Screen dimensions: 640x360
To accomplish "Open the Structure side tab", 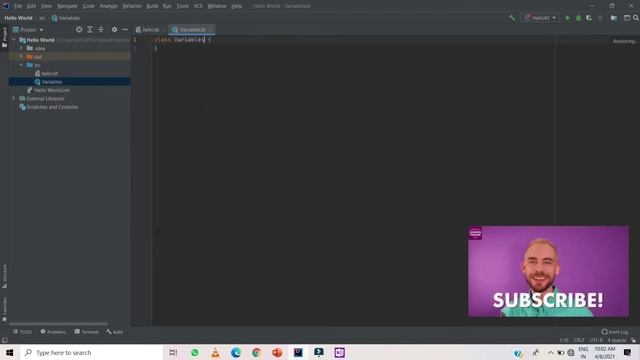I will click(x=4, y=276).
